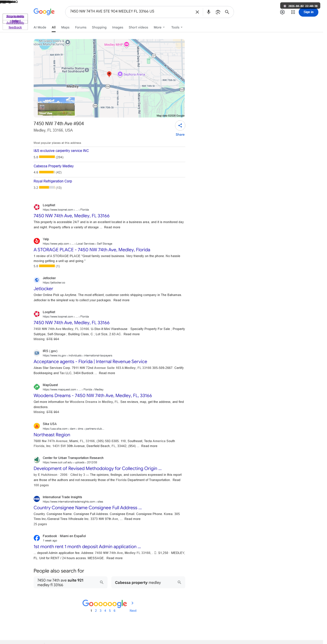This screenshot has height=644, width=327.
Task: Click the Next page link
Action: [133, 611]
